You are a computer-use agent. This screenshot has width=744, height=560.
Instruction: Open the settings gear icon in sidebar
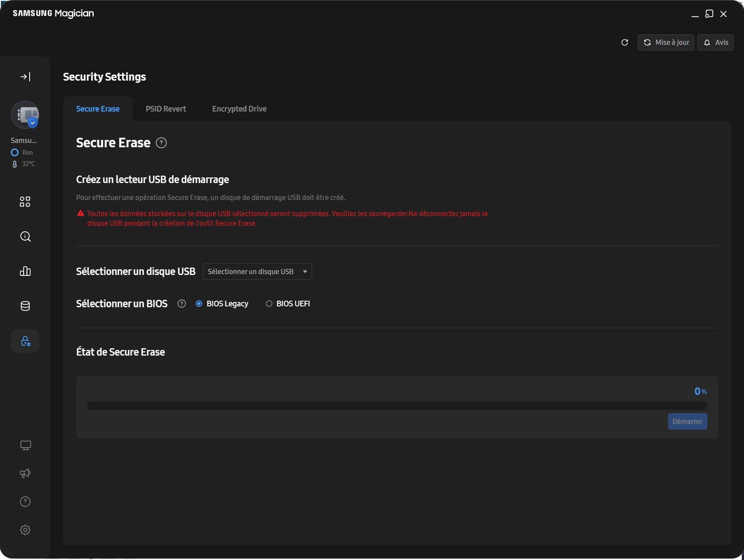25,530
